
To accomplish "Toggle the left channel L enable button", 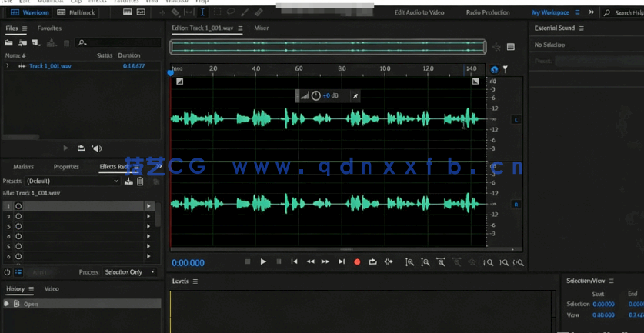I will point(516,120).
